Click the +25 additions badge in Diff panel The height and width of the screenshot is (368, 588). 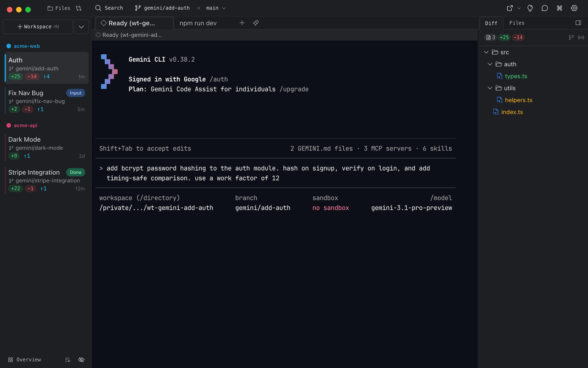[x=504, y=38]
